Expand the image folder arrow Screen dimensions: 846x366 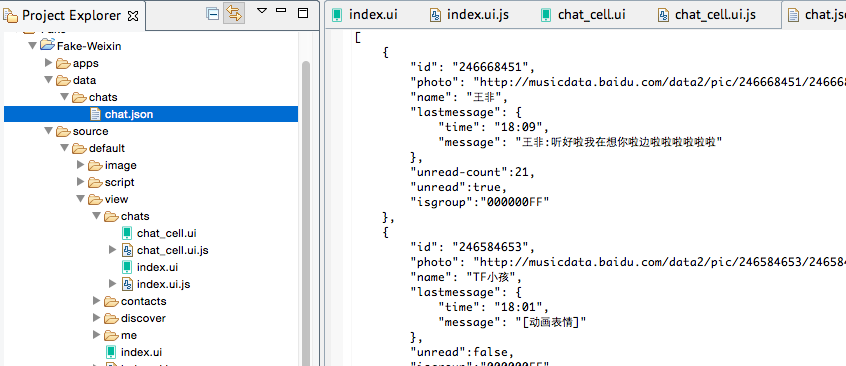pyautogui.click(x=81, y=165)
